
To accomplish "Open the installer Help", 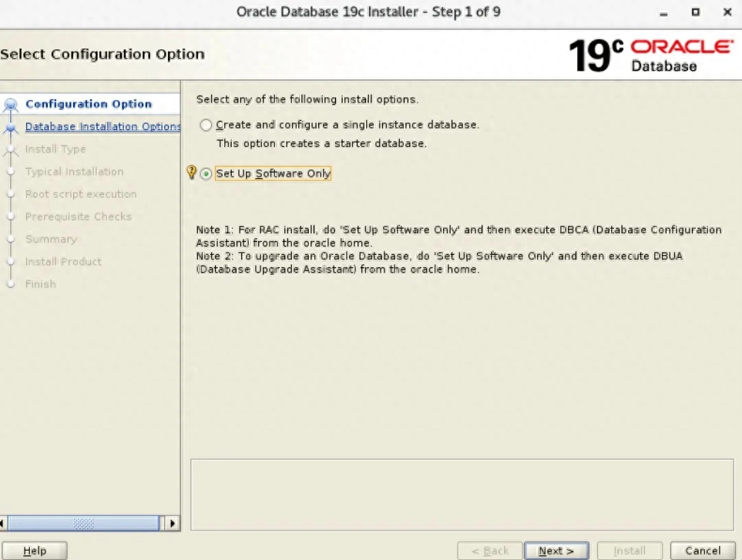I will coord(34,550).
